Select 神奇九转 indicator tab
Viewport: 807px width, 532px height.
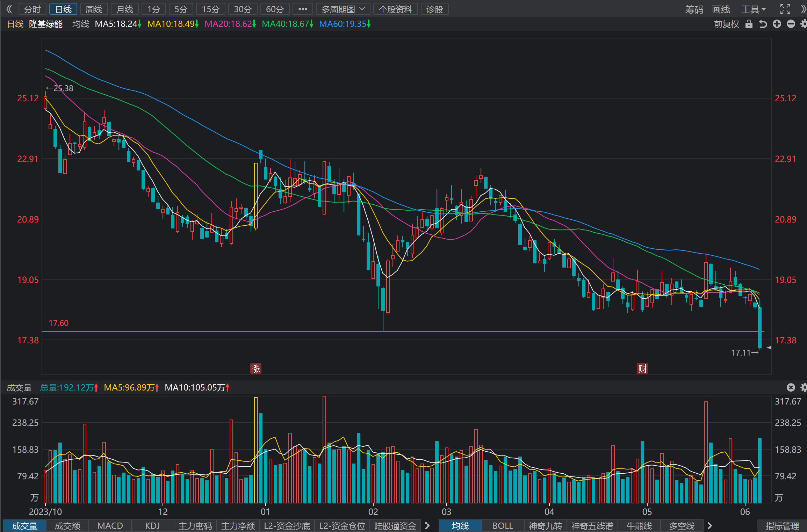coord(545,526)
